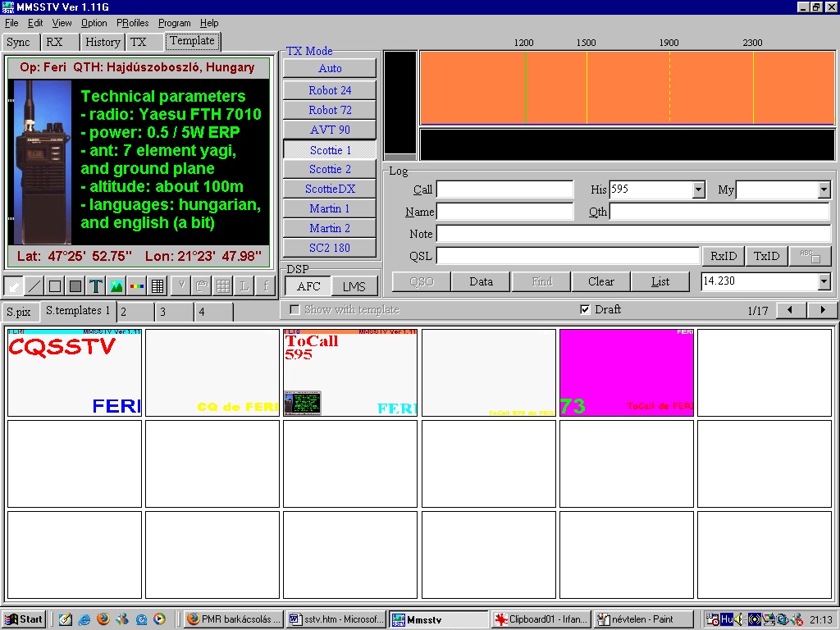Select the line drawing tool
This screenshot has height=630, width=840.
(x=34, y=286)
